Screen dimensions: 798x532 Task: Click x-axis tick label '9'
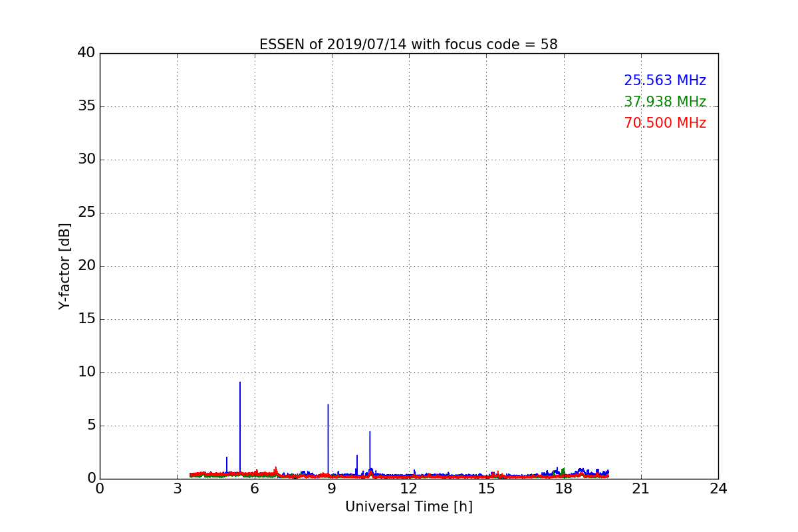pyautogui.click(x=332, y=489)
